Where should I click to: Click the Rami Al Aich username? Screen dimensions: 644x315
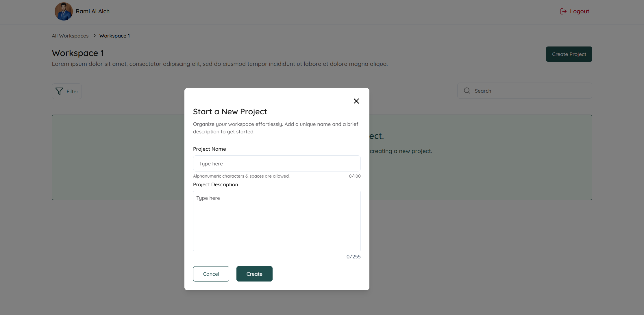92,11
